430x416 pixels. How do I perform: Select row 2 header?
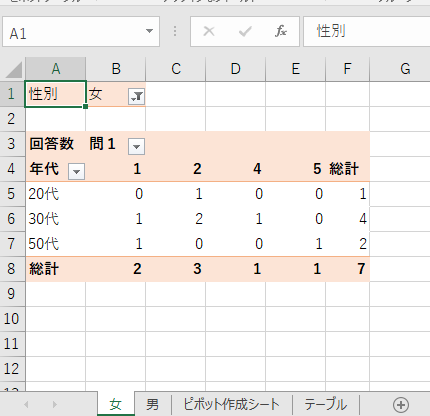click(x=12, y=119)
